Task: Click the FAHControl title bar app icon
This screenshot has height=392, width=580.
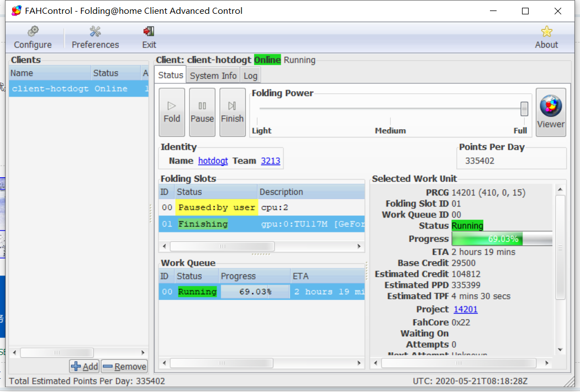Action: click(x=16, y=10)
